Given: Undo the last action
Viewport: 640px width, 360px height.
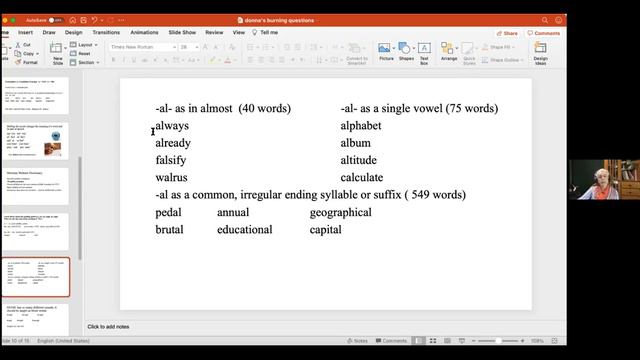Looking at the screenshot, I should pos(95,20).
